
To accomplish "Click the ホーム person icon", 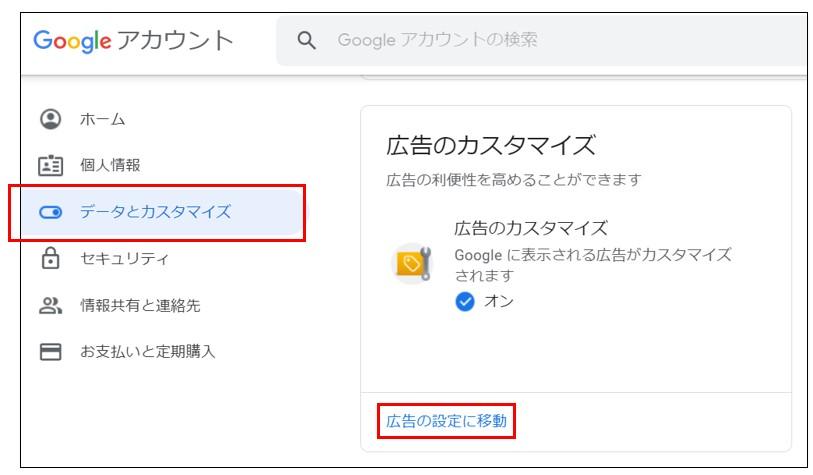I will point(50,119).
